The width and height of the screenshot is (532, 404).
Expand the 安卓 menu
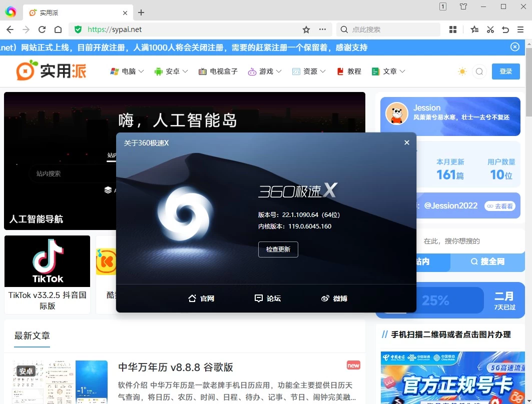(x=171, y=71)
